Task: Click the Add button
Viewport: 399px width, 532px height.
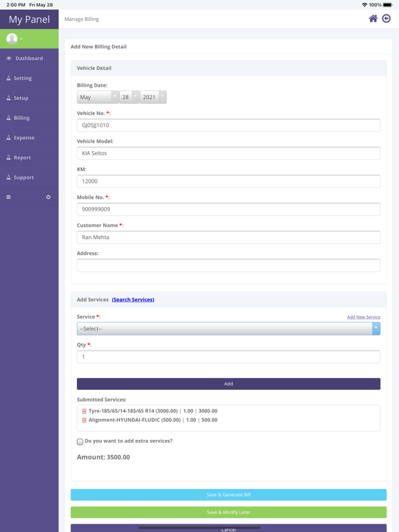Action: (229, 384)
